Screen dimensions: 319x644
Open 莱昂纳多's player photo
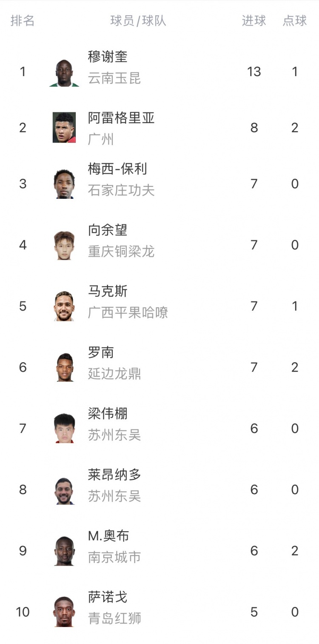[x=64, y=489]
